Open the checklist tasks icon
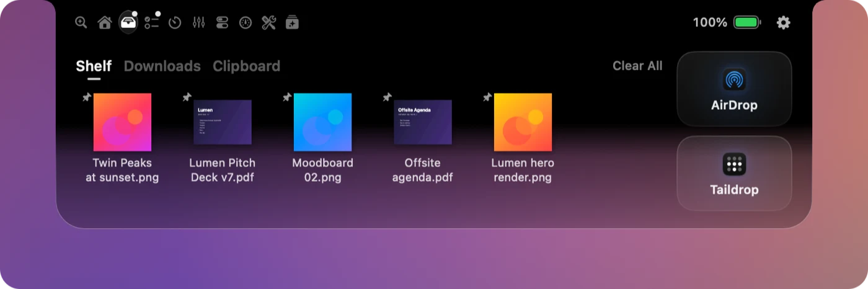Image resolution: width=868 pixels, height=289 pixels. 152,22
